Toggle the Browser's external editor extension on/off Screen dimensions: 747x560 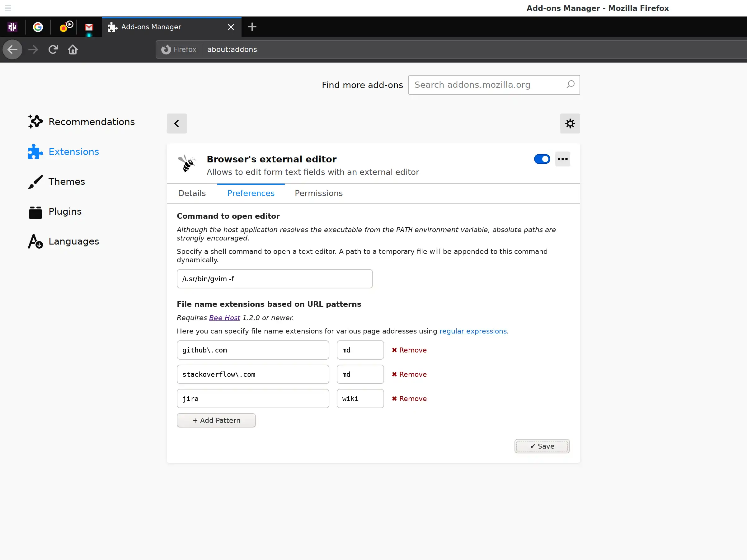(542, 159)
